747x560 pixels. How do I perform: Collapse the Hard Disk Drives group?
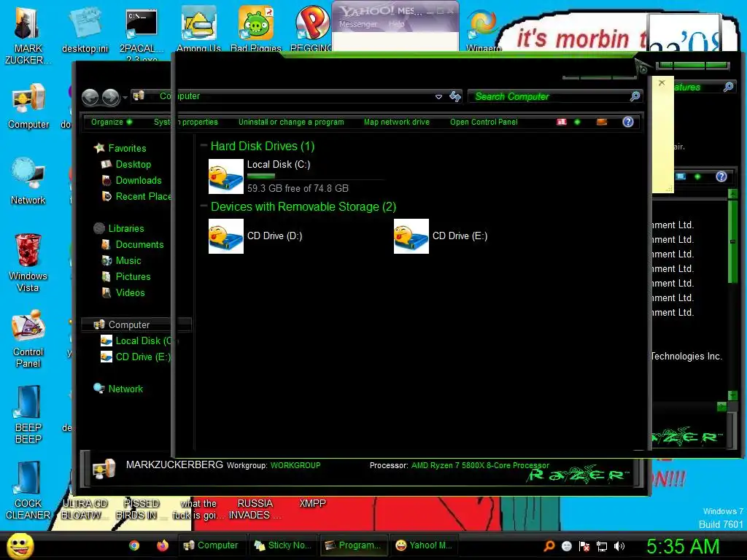pyautogui.click(x=204, y=145)
